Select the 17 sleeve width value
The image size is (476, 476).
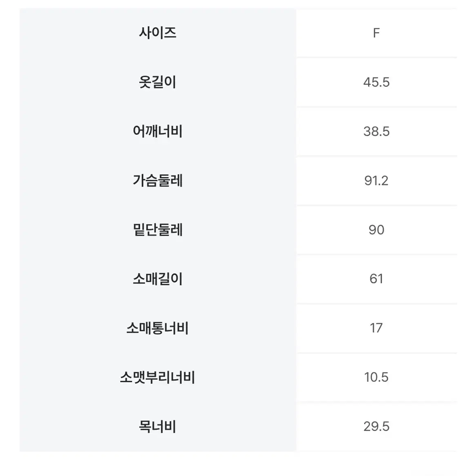(x=376, y=328)
